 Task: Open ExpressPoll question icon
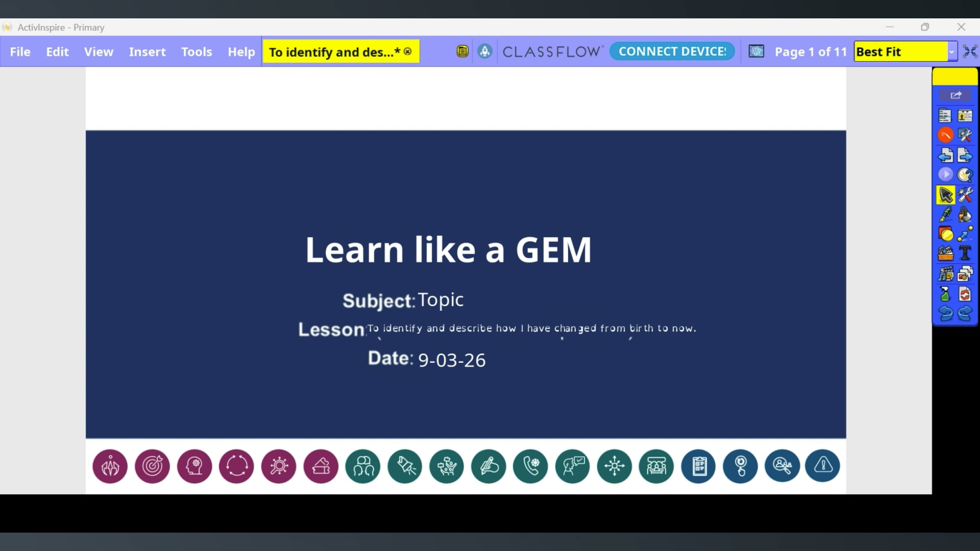[965, 174]
